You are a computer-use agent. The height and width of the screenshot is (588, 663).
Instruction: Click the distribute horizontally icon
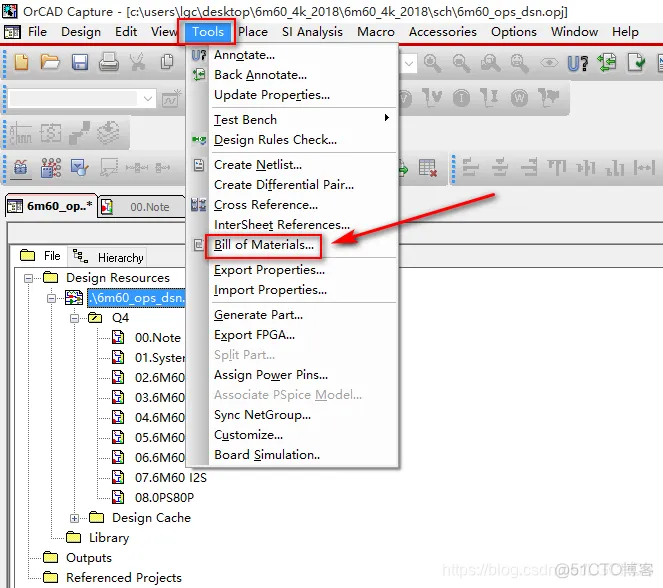(x=644, y=167)
